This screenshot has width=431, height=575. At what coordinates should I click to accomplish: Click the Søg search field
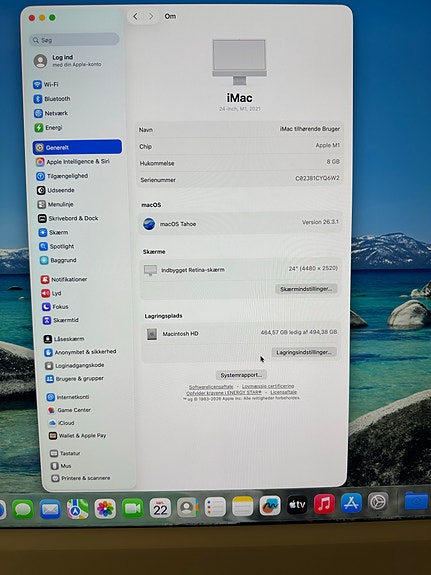[74, 40]
